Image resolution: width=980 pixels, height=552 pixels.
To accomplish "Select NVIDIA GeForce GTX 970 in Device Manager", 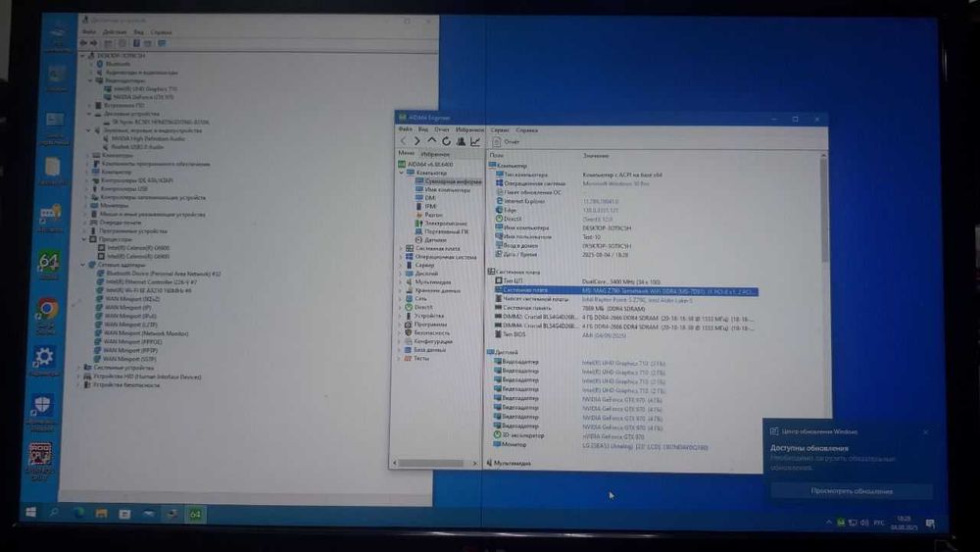I will pyautogui.click(x=139, y=97).
